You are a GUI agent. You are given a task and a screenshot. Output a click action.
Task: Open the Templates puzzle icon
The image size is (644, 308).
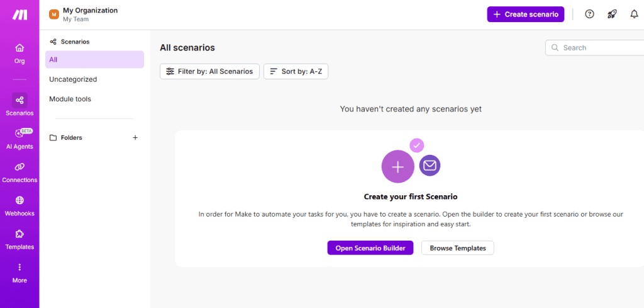[19, 238]
